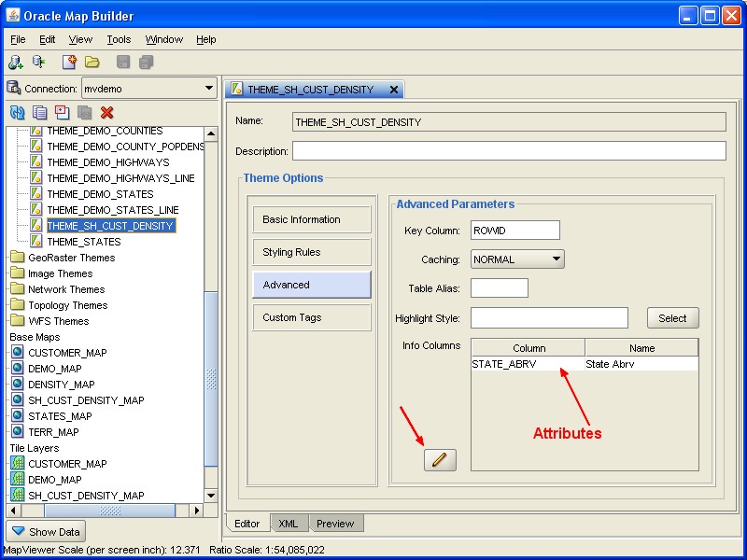Click the 'State Abrv' name cell
This screenshot has height=560, width=747.
641,364
